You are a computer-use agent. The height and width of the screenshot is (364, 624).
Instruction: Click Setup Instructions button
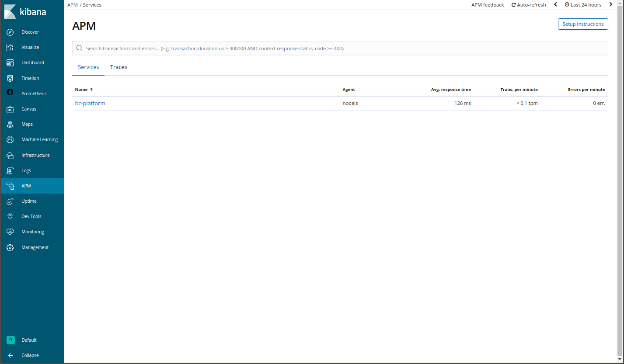tap(583, 24)
